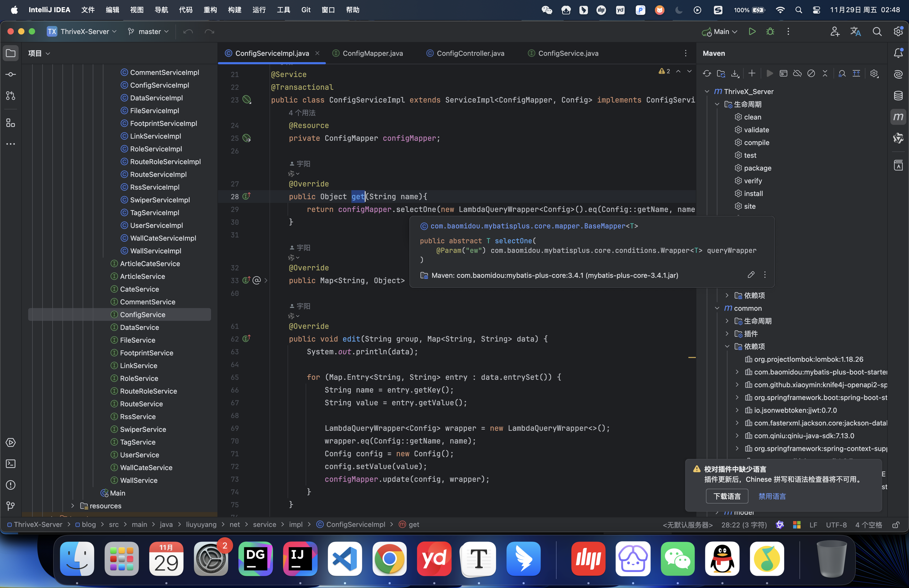The height and width of the screenshot is (588, 909).
Task: Open the 构建 menu
Action: tap(234, 10)
